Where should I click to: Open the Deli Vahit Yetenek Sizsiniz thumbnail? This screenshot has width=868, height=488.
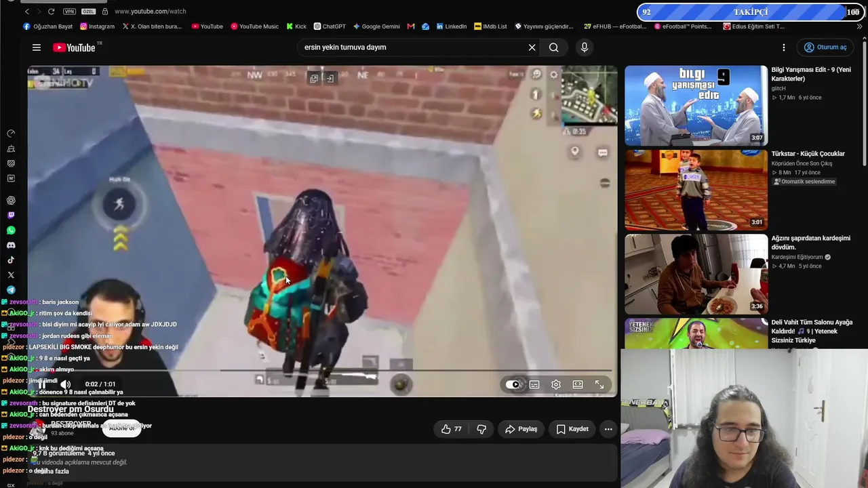click(x=696, y=333)
